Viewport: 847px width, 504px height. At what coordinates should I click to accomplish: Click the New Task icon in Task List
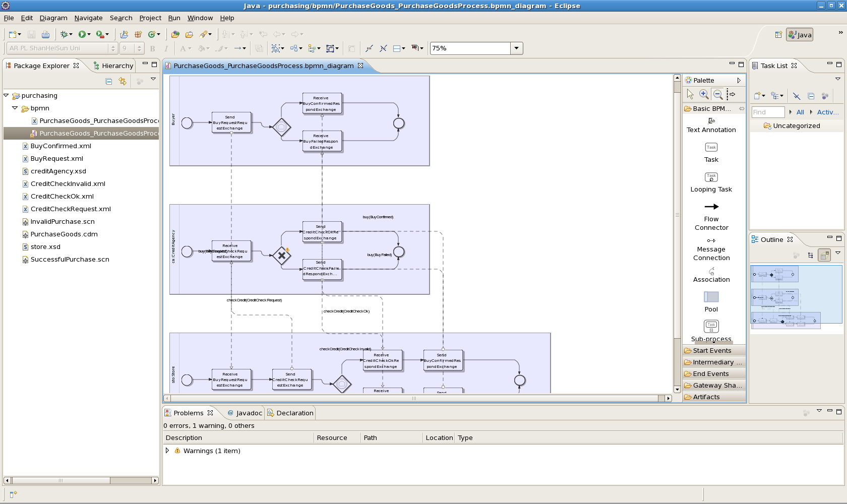point(757,96)
